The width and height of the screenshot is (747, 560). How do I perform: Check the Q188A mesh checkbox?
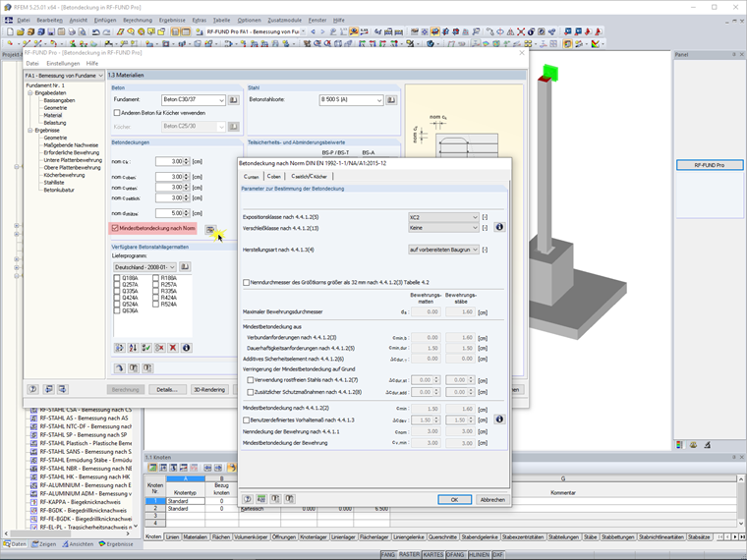pos(117,278)
